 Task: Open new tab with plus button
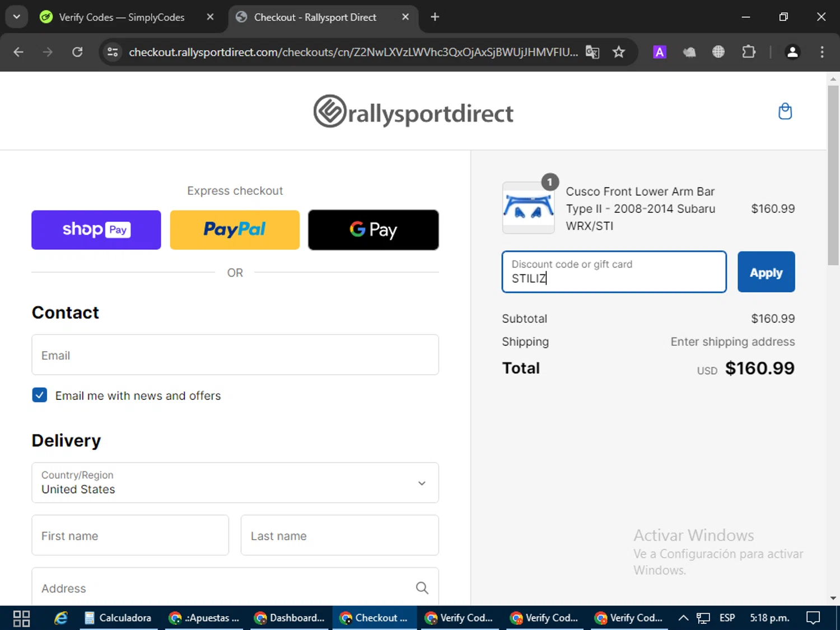click(435, 17)
